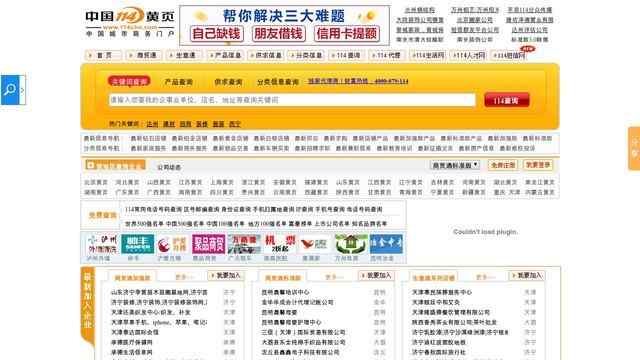The height and width of the screenshot is (360, 640).
Task: Open the dropdown next to 免费注册
Action: [x=455, y=165]
